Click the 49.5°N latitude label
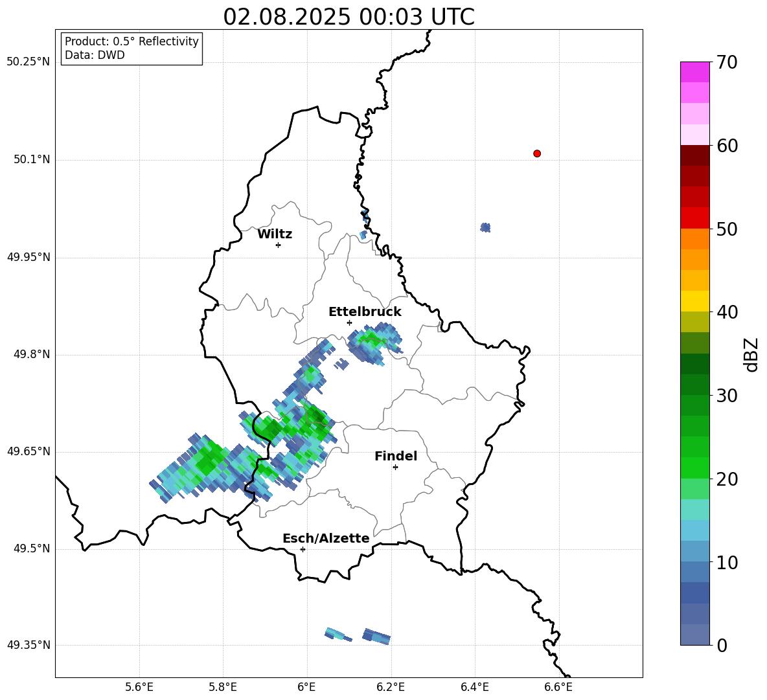This screenshot has width=767, height=700. (31, 548)
